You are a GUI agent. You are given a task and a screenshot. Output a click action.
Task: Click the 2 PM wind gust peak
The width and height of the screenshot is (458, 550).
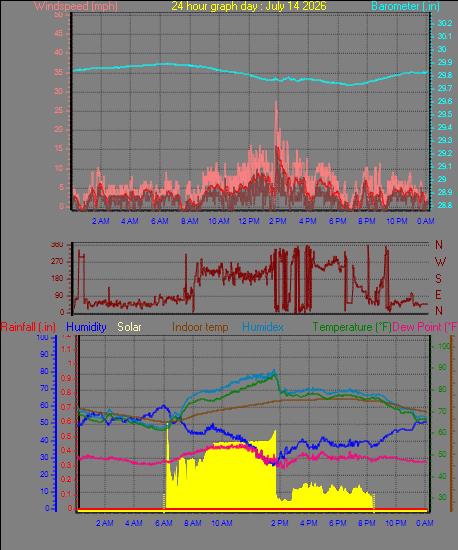point(276,102)
